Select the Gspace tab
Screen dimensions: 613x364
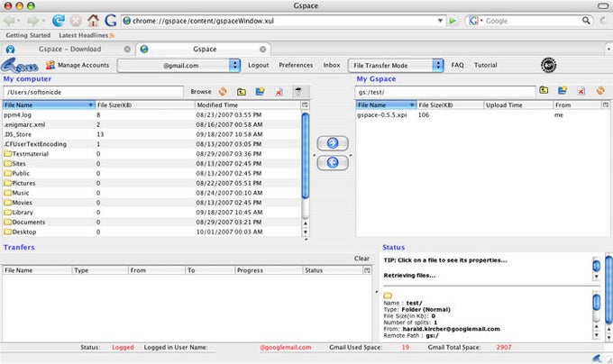204,50
